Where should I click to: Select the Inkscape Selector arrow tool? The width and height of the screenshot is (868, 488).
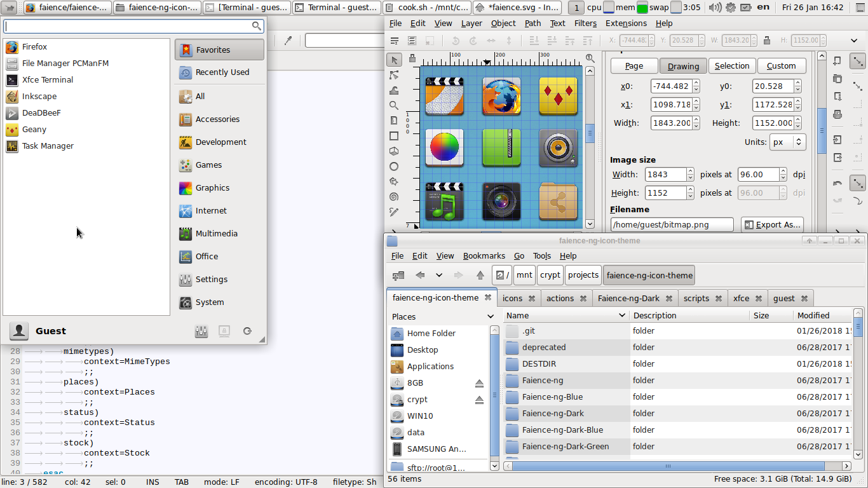point(394,60)
